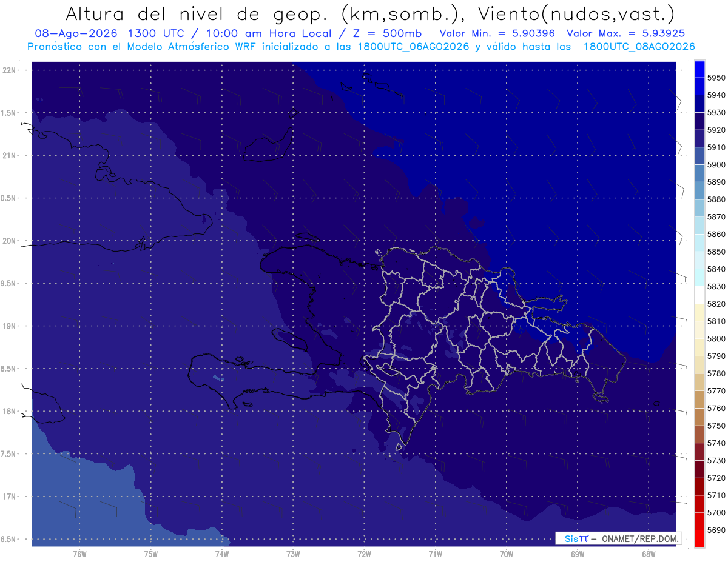Click the 5940 colorbar label
The image size is (728, 562).
pos(716,95)
